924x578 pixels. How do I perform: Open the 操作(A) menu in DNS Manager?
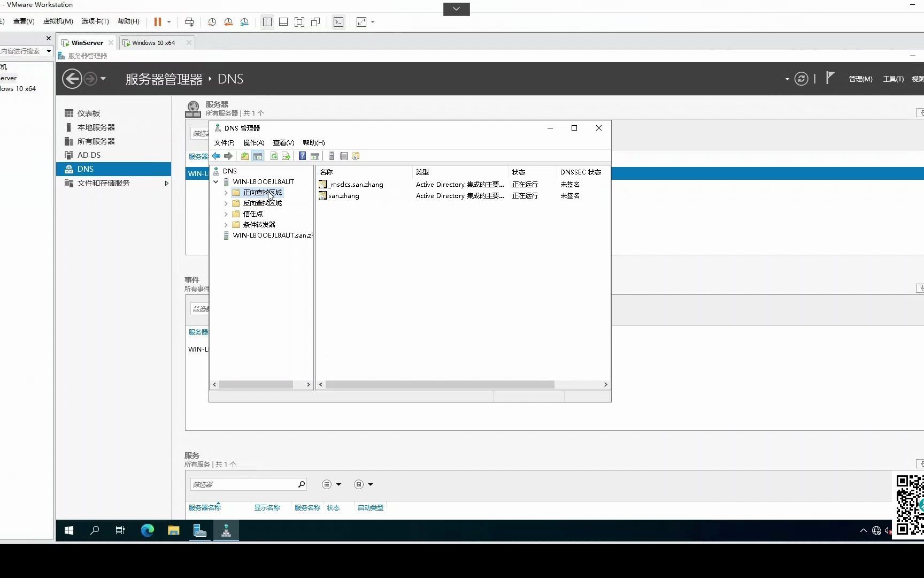[x=253, y=142]
